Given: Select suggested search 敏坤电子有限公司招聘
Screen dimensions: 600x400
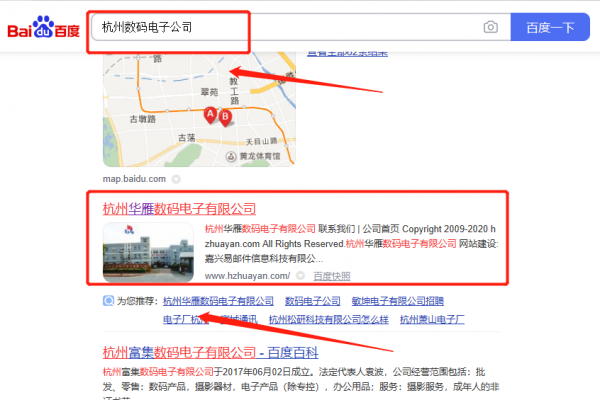Looking at the screenshot, I should [398, 301].
